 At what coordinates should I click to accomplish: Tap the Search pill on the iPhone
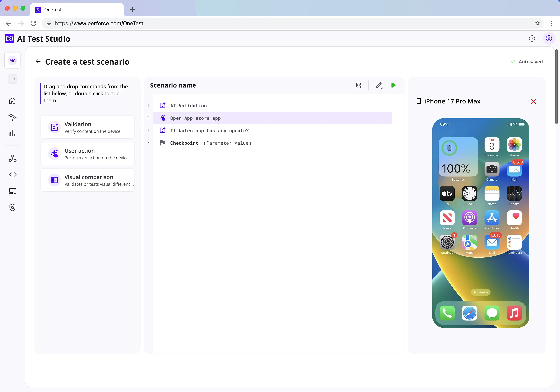coord(480,292)
